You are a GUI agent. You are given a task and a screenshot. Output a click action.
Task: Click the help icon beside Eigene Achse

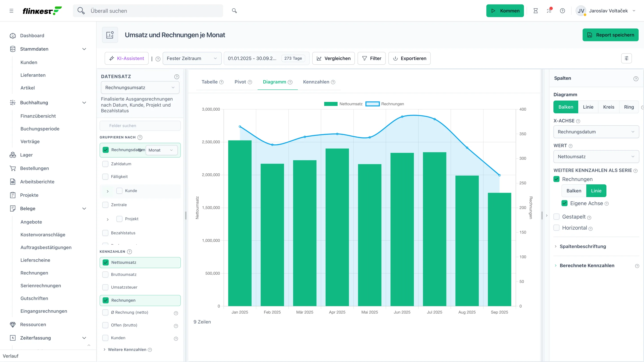[606, 204]
